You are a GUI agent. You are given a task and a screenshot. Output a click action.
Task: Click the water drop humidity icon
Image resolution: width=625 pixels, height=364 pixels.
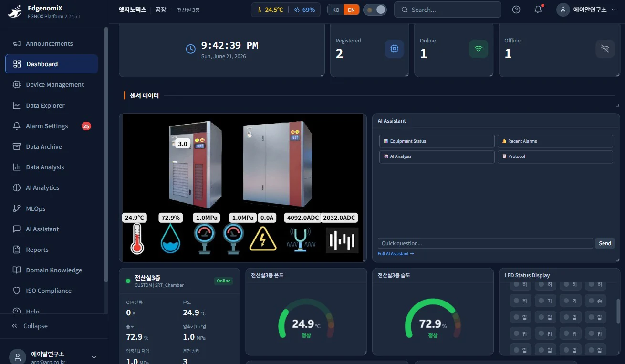(171, 239)
